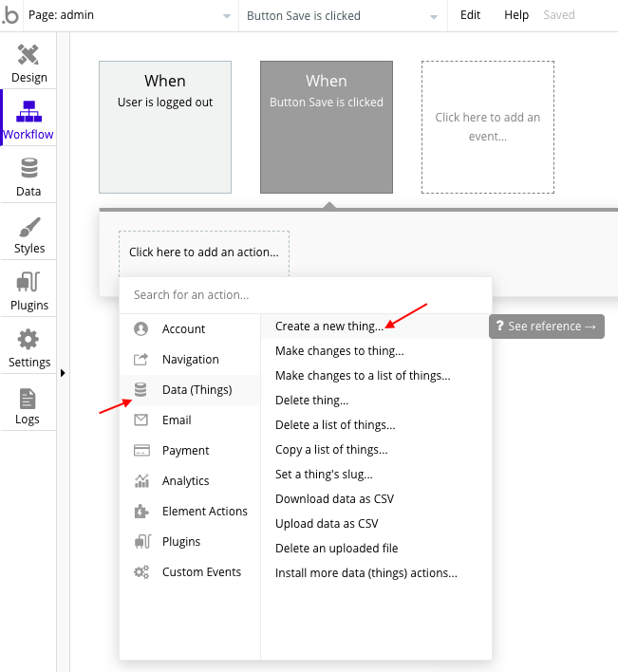Select Set a thing's slug action
618x672 pixels.
coord(376,475)
